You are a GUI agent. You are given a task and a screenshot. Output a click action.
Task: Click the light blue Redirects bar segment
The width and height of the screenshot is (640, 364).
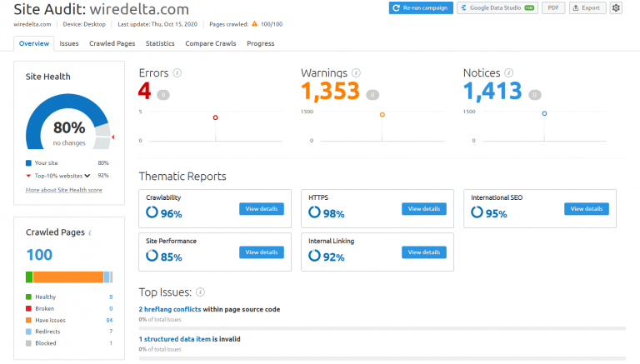107,277
